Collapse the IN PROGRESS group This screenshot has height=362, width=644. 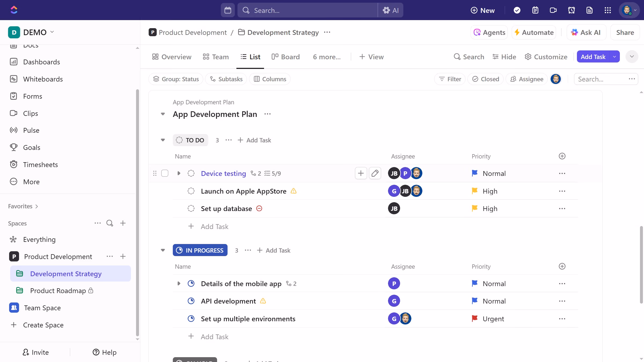163,250
